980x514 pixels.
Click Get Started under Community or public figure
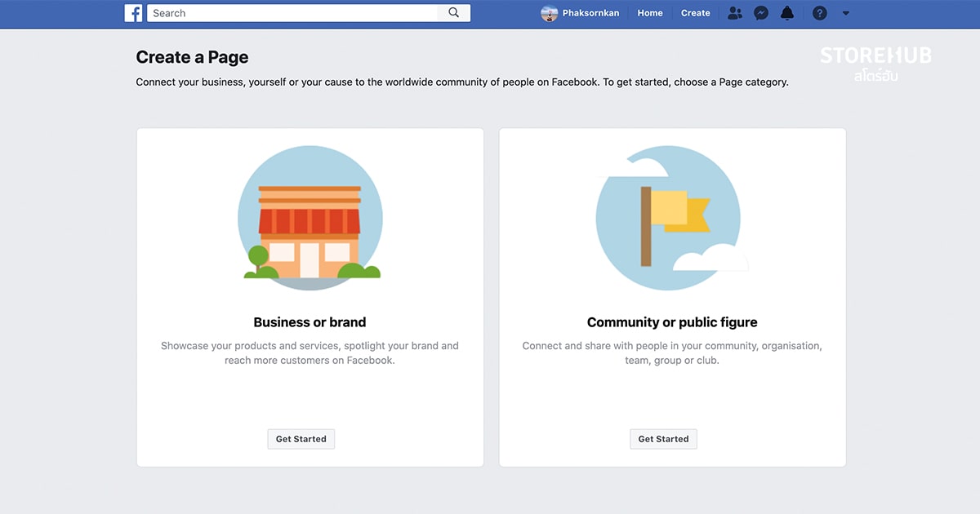pyautogui.click(x=663, y=438)
